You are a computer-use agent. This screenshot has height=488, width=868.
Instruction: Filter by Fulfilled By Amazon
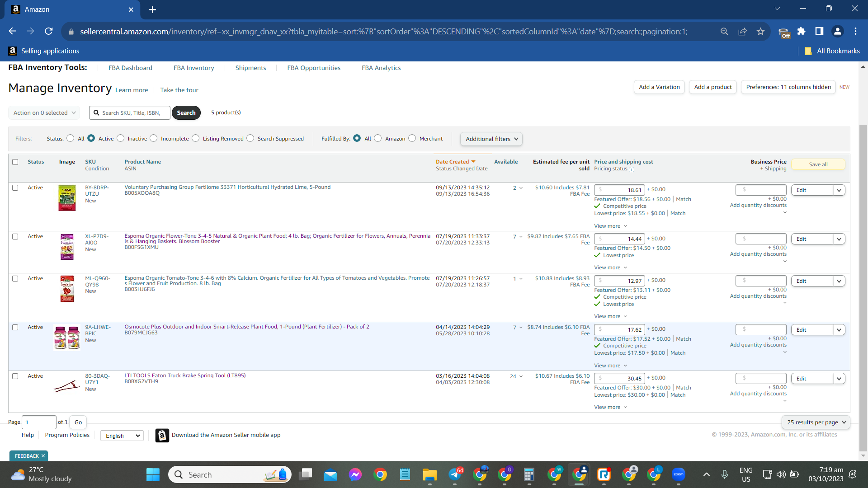tap(378, 138)
